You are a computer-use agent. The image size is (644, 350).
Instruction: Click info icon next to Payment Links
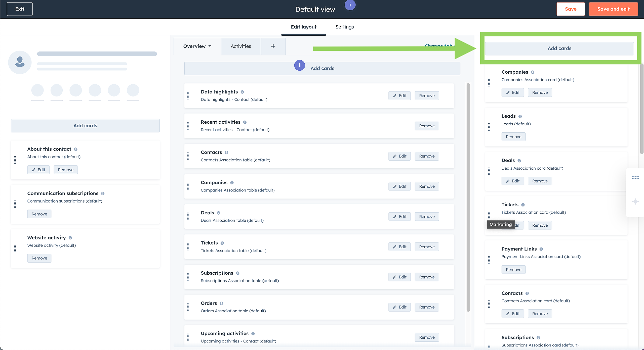pyautogui.click(x=541, y=249)
